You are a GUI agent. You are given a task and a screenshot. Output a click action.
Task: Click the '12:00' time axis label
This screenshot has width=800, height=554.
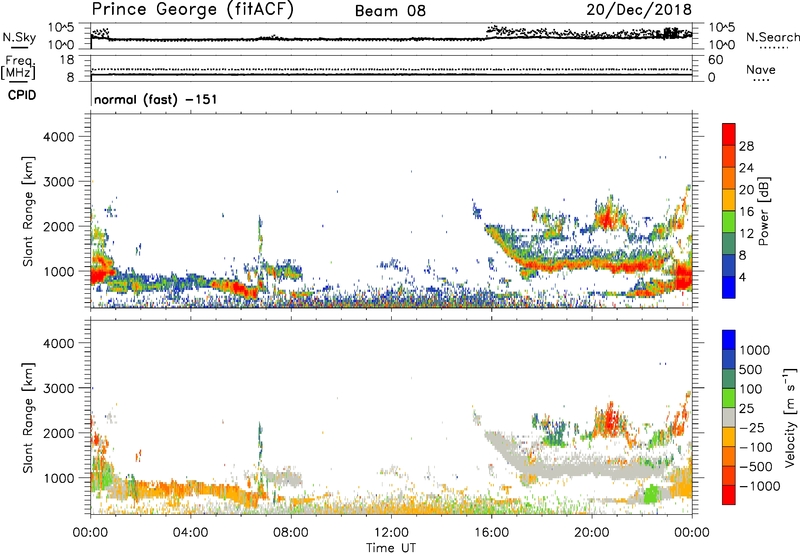391,533
